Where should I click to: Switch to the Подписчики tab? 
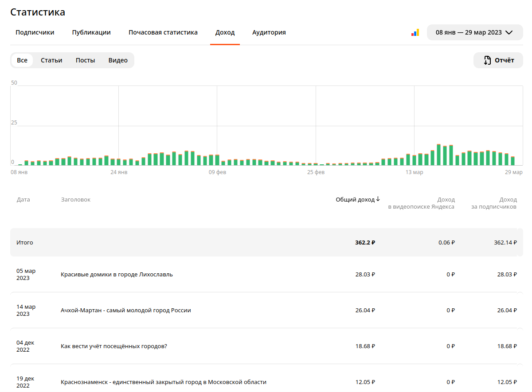coord(35,32)
